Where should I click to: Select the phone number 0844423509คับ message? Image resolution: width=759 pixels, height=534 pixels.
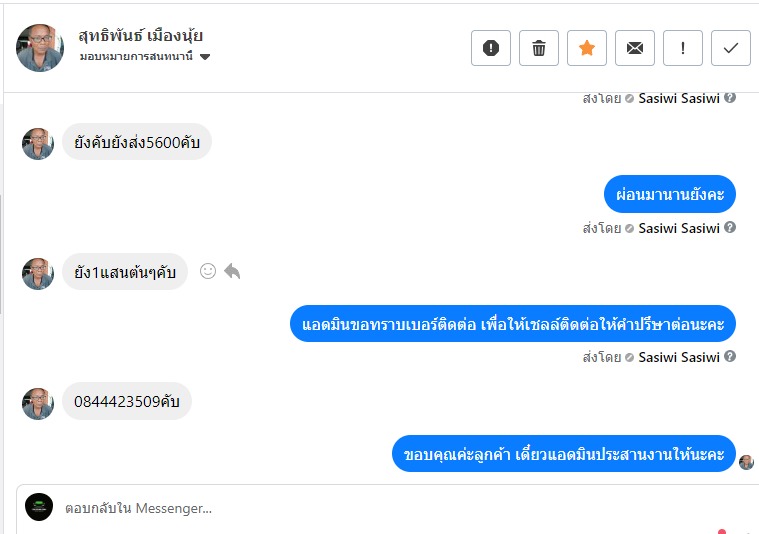127,402
